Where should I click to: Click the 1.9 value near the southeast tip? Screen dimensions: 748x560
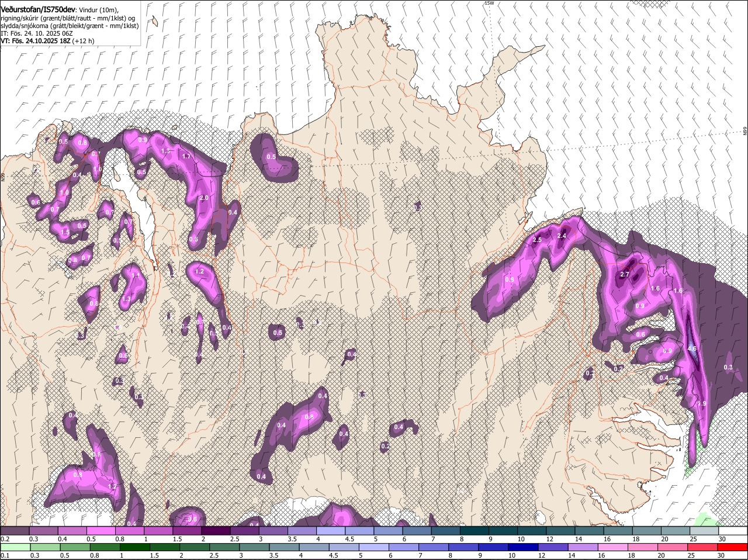coord(702,403)
